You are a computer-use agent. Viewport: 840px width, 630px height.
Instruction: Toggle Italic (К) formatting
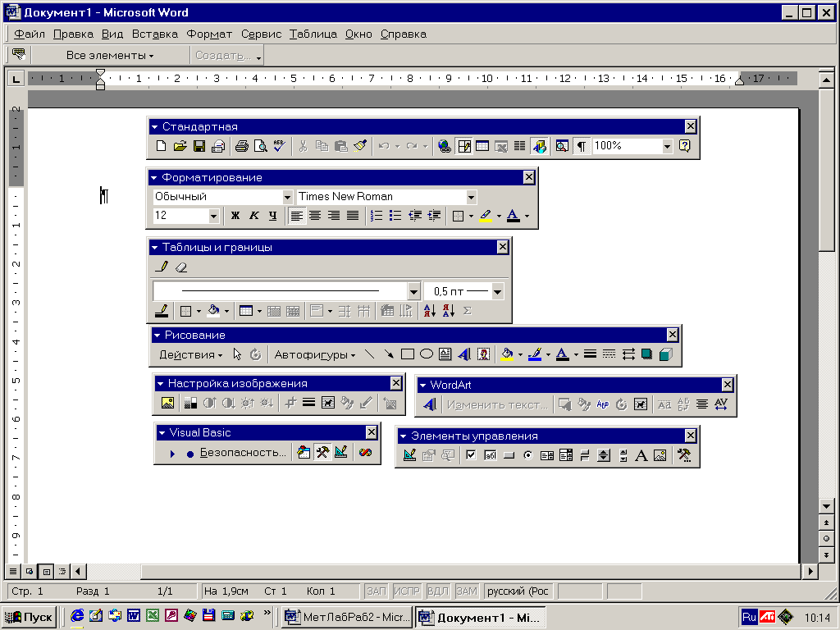coord(254,216)
